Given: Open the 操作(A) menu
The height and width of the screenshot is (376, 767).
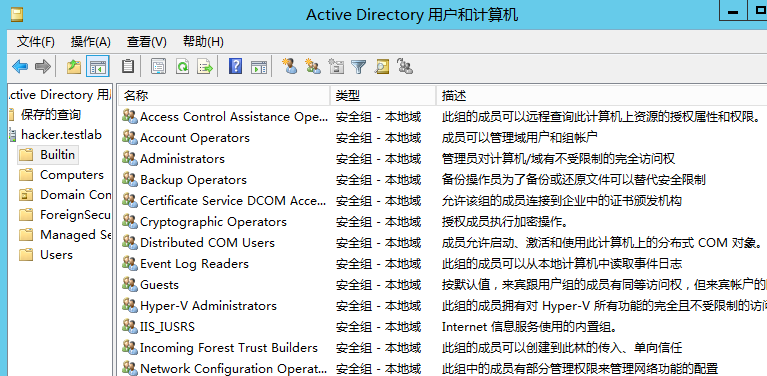Looking at the screenshot, I should coord(90,42).
